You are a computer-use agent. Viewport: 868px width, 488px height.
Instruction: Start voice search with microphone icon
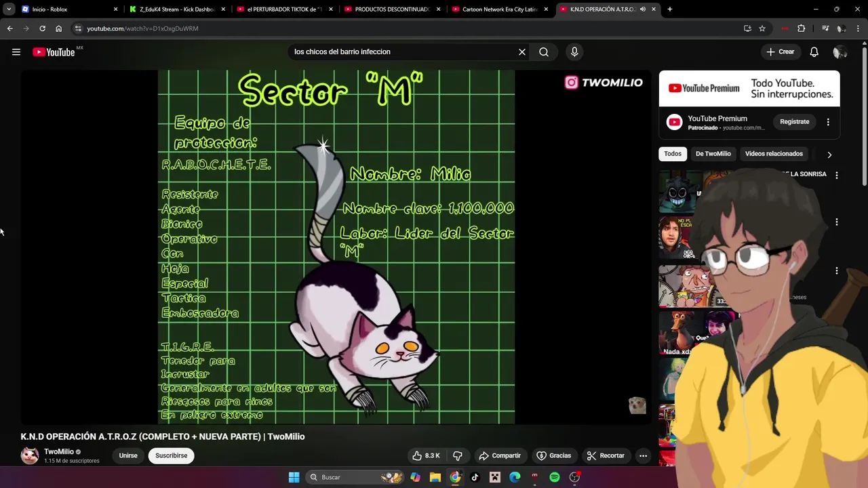click(574, 52)
